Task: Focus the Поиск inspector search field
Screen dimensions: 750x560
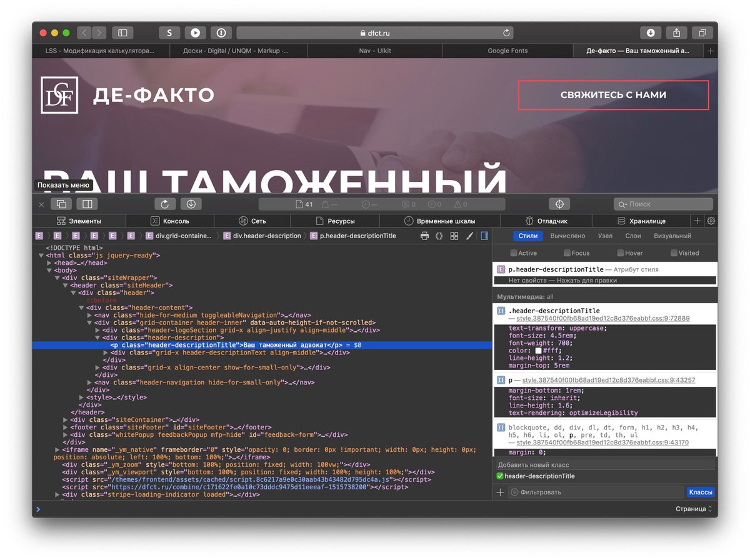Action: (663, 204)
